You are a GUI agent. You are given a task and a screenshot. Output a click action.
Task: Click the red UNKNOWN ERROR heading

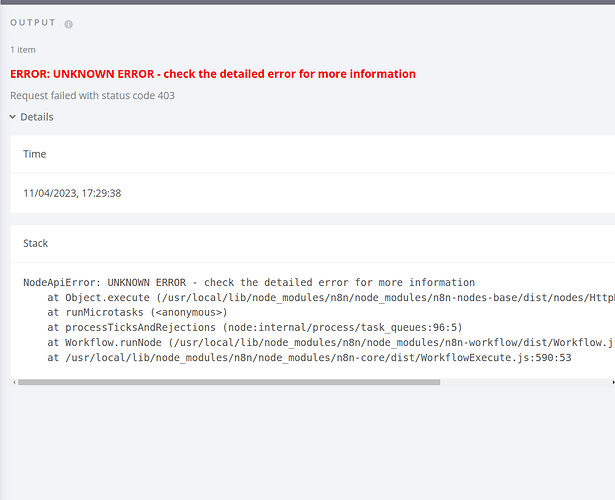coord(213,74)
